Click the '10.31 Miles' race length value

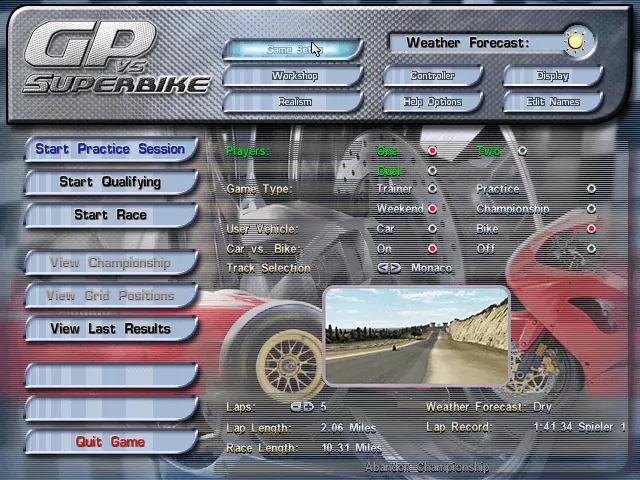(351, 448)
